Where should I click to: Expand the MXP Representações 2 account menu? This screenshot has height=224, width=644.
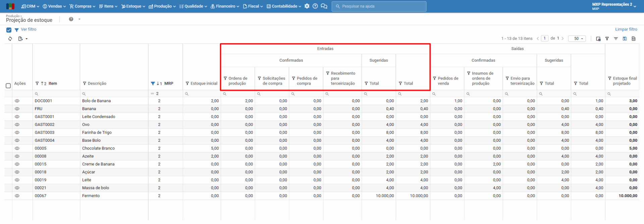tap(614, 6)
